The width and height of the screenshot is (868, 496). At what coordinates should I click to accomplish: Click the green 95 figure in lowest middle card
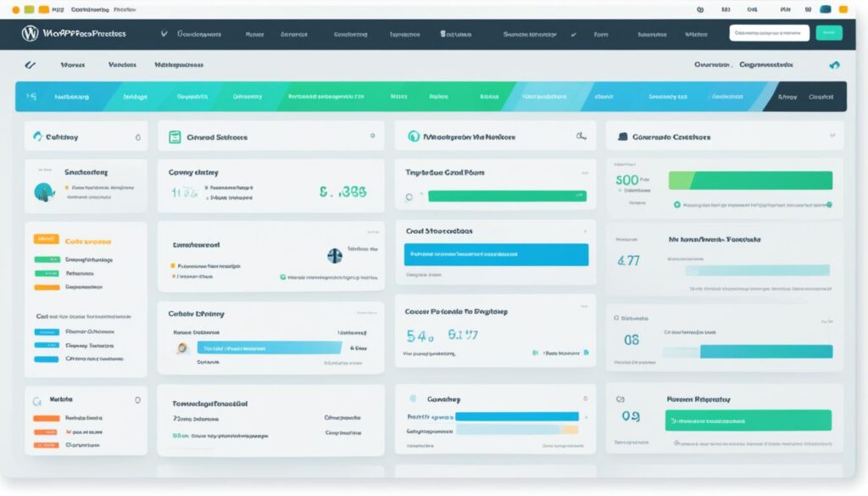[x=181, y=436]
